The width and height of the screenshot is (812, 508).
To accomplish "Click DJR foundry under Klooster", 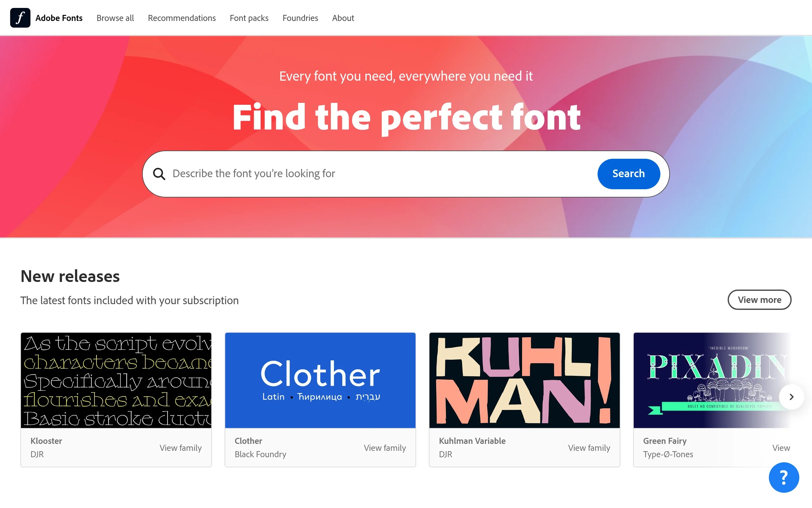I will [x=37, y=454].
